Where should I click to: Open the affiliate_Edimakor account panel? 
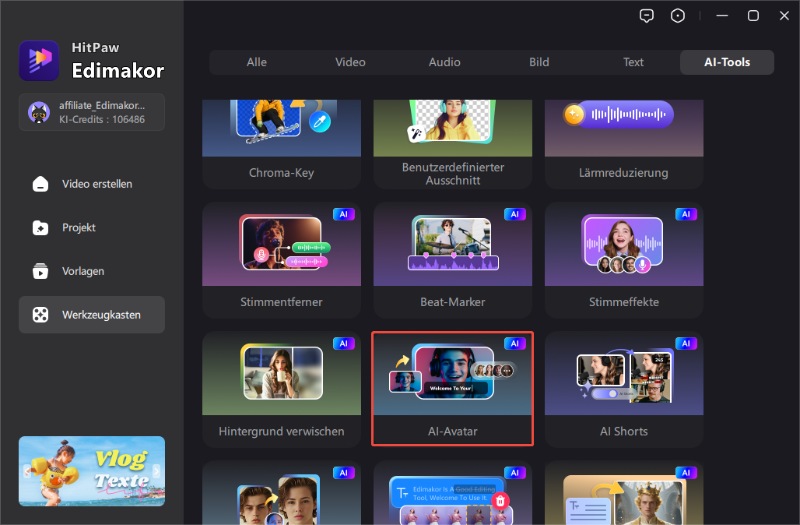pyautogui.click(x=92, y=112)
